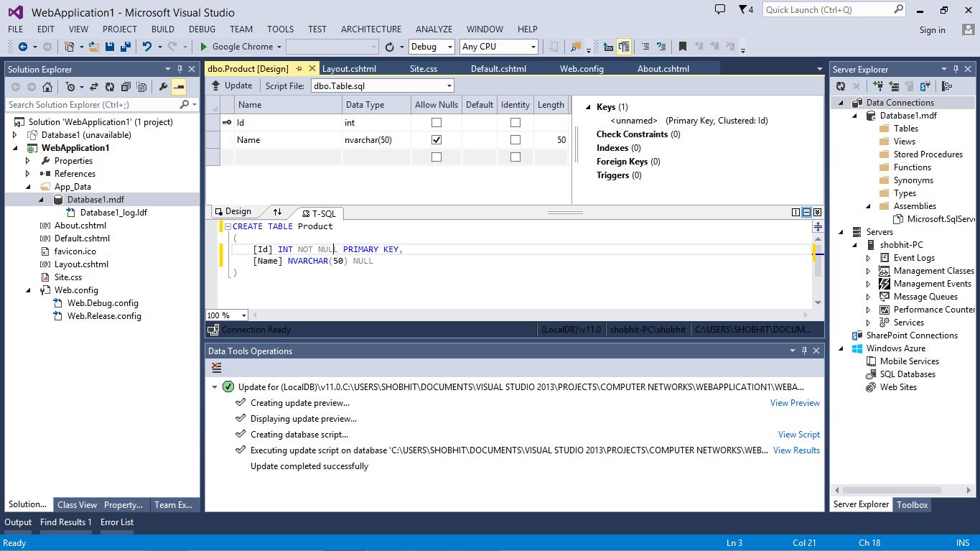Click the Sync with Active Document icon
The height and width of the screenshot is (551, 980).
[x=93, y=85]
